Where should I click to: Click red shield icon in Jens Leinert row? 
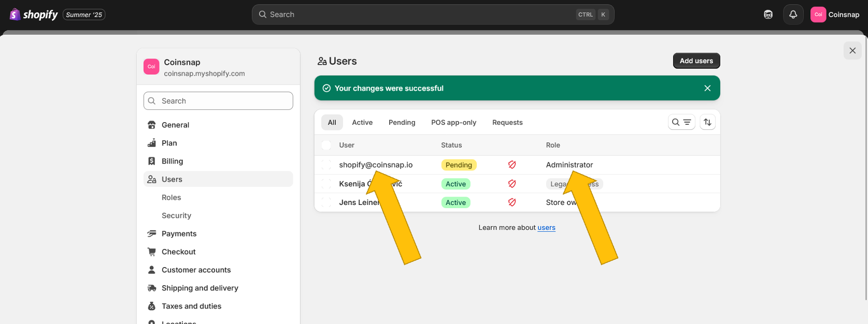coord(512,202)
